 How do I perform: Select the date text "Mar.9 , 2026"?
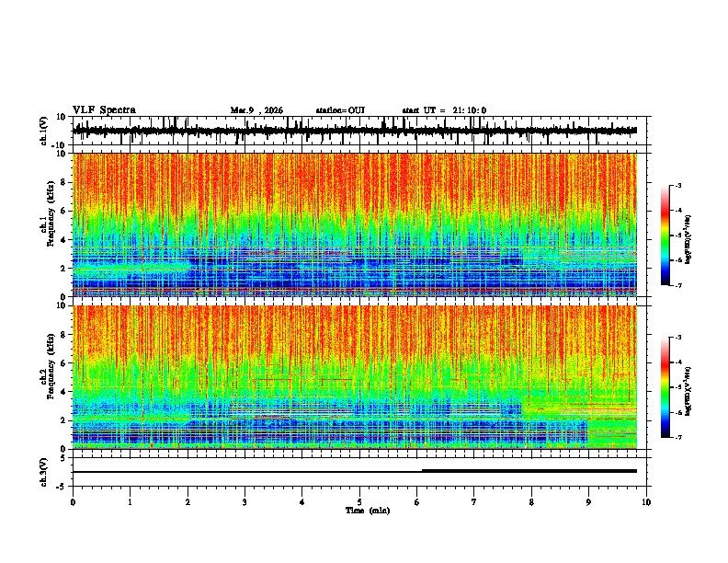coord(256,110)
